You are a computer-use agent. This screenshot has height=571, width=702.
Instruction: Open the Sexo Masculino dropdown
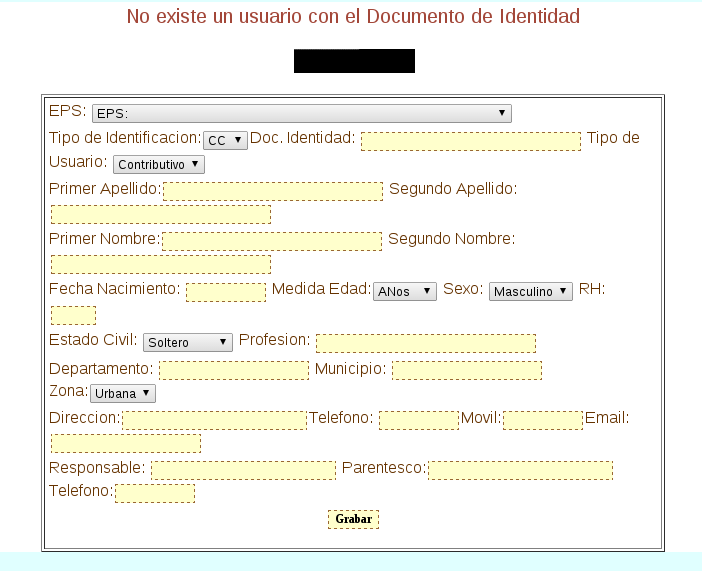click(530, 291)
